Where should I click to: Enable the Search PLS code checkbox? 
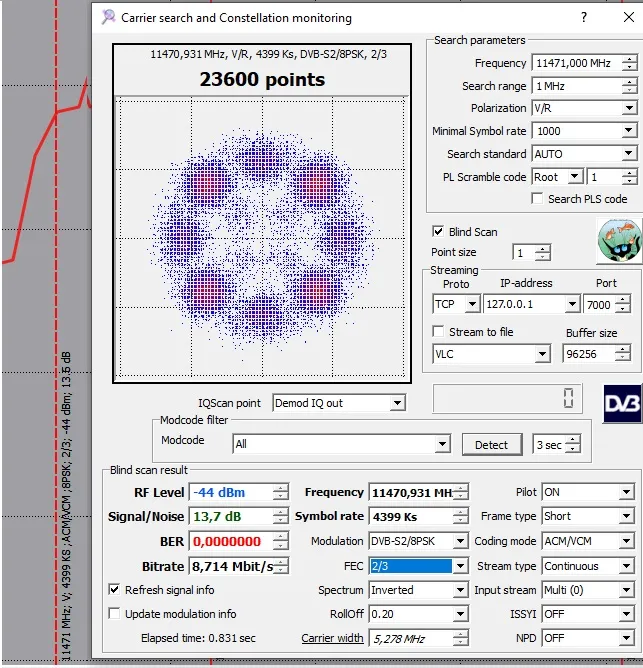point(538,199)
